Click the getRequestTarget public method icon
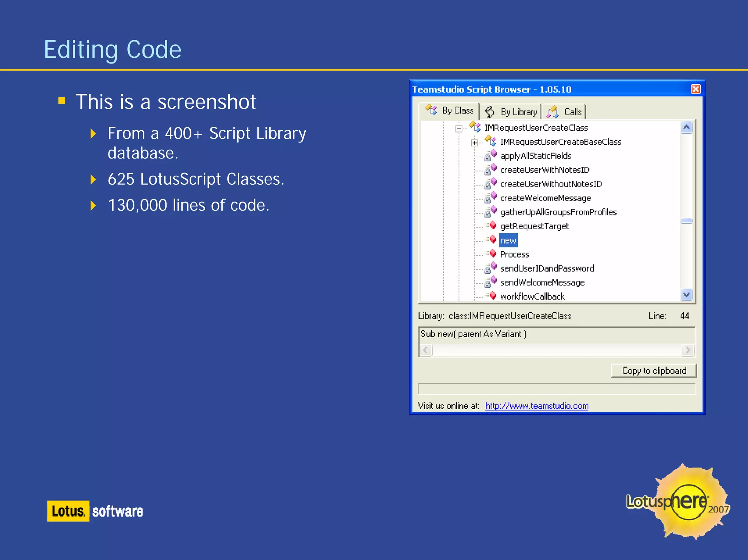The image size is (748, 560). pos(491,225)
